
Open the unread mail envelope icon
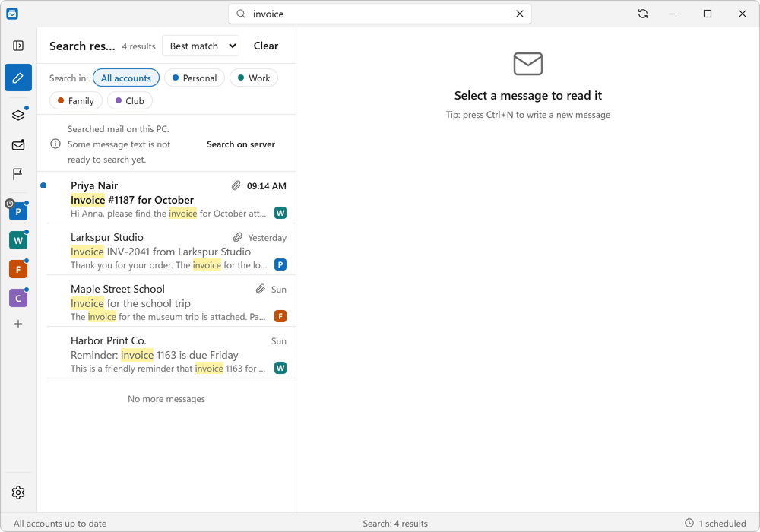18,145
